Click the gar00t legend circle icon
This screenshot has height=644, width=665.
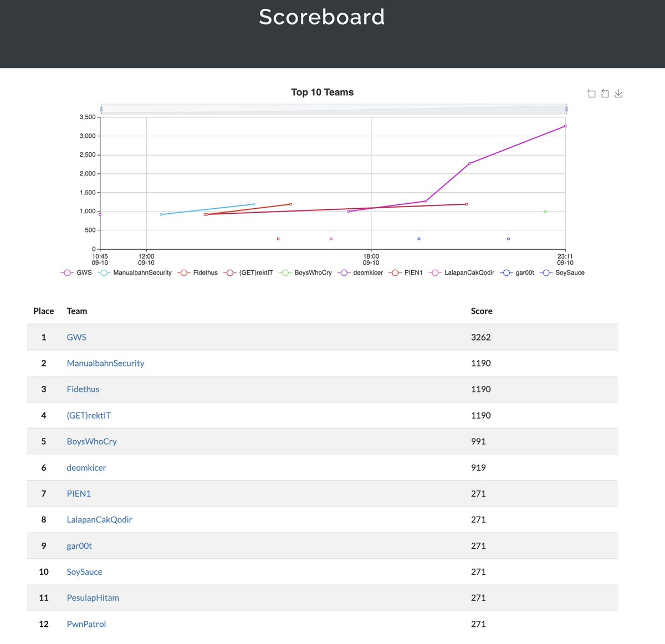[x=506, y=272]
